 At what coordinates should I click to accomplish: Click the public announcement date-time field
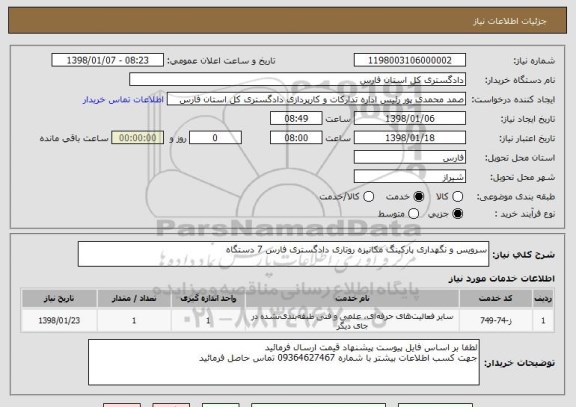click(108, 60)
